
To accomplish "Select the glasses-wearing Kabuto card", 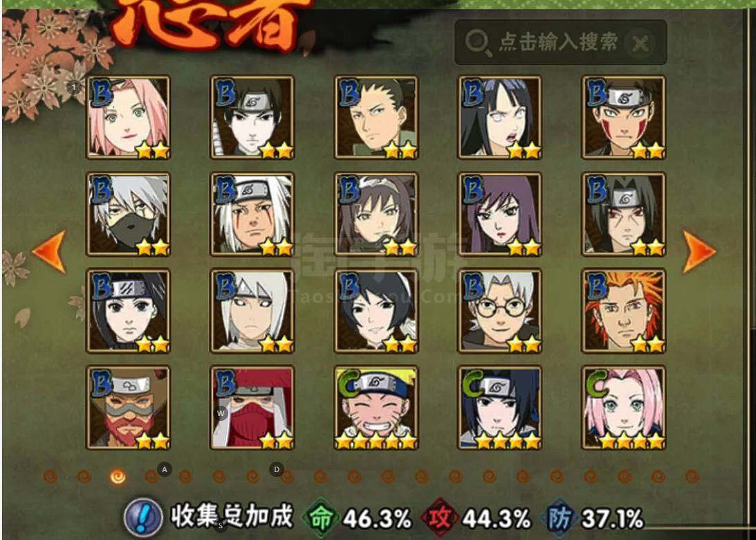I will [500, 312].
